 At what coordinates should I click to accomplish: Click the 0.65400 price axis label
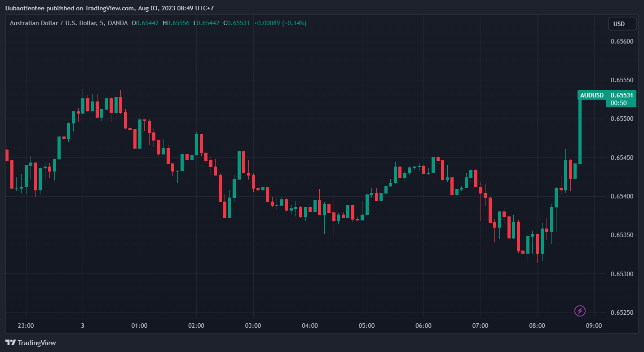point(622,196)
